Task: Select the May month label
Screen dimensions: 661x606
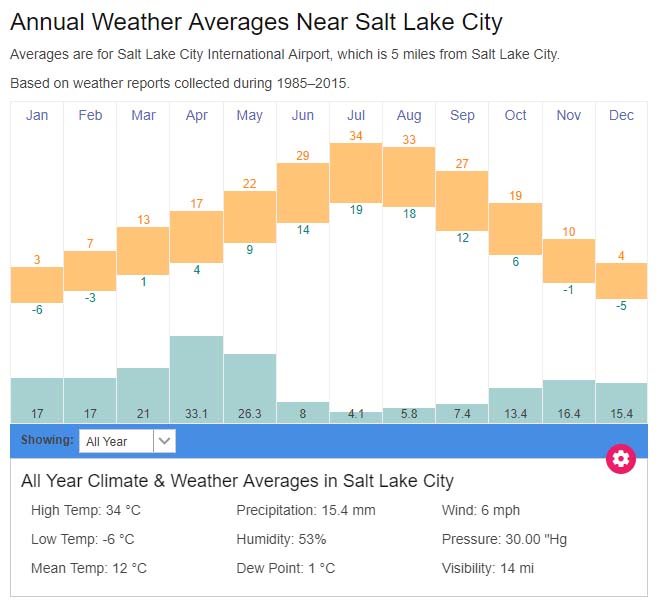Action: tap(249, 116)
